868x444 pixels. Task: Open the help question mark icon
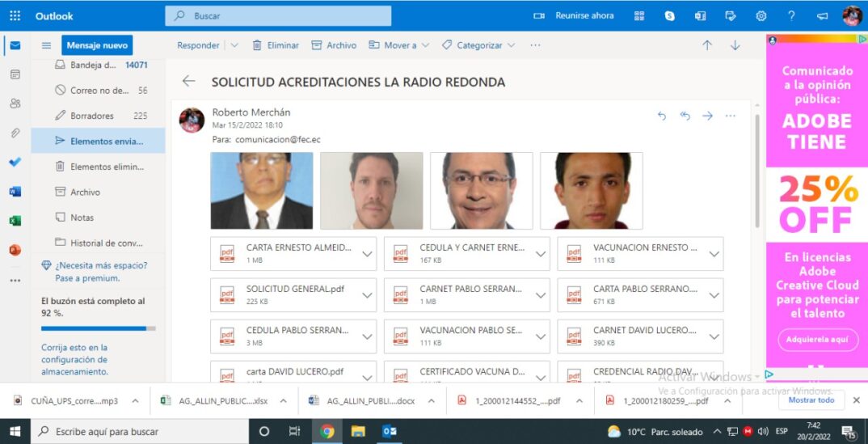(x=791, y=16)
